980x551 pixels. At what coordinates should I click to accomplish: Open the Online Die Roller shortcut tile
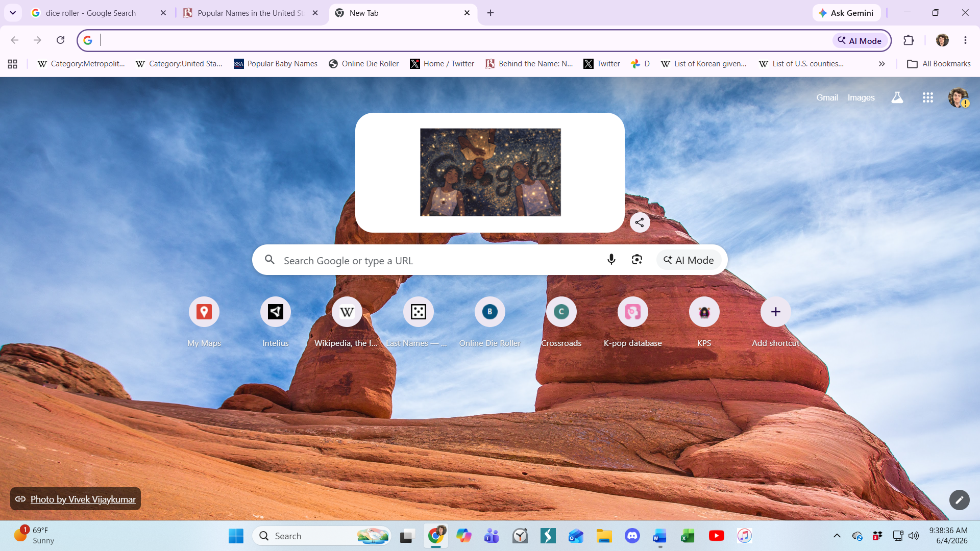490,322
